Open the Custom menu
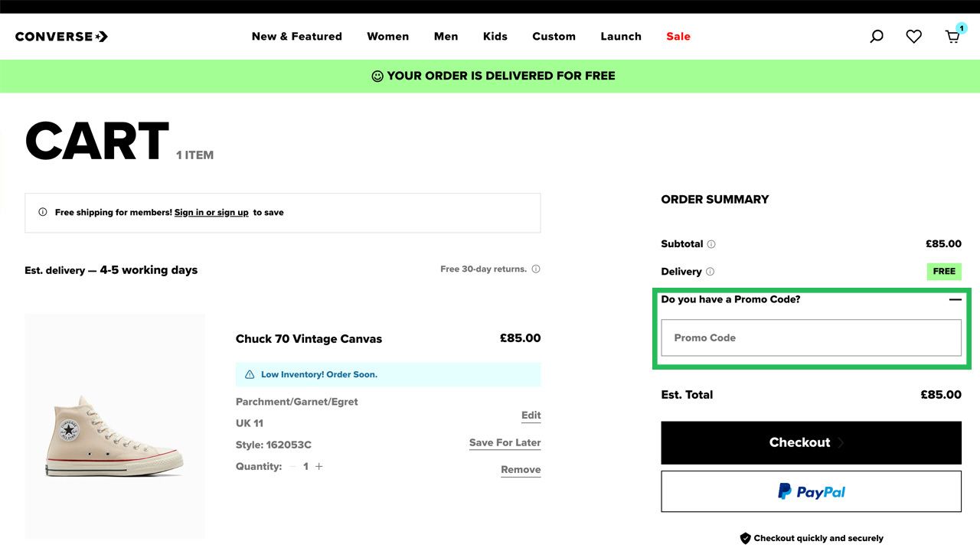 [554, 36]
